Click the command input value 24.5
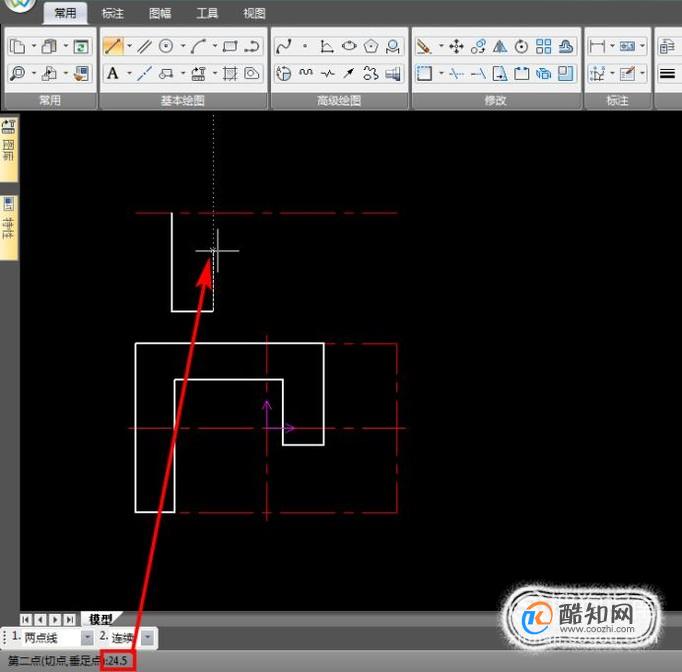 coord(118,661)
